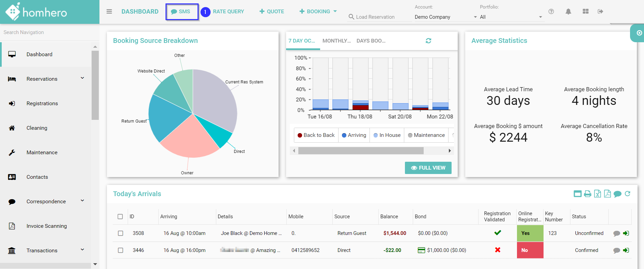This screenshot has width=644, height=269.
Task: Click the Full View button
Action: pos(428,168)
